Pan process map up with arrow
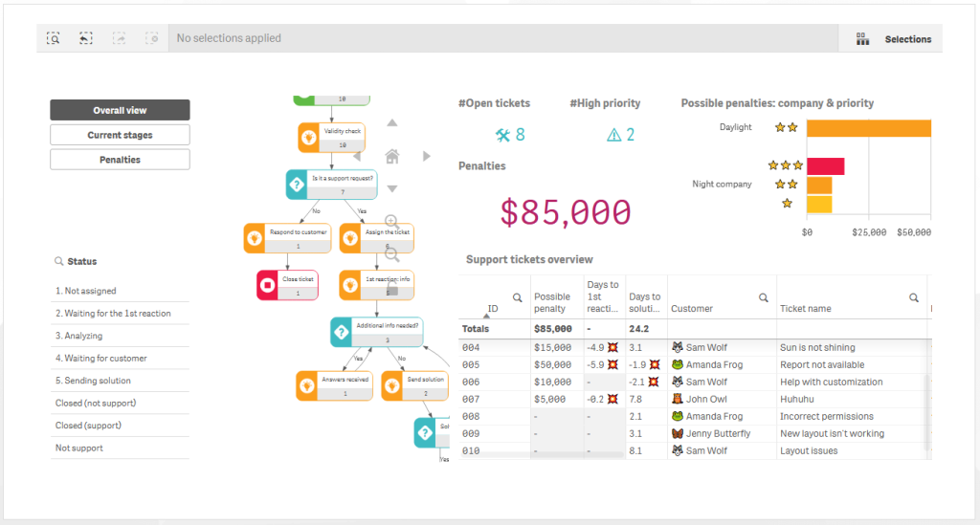980x525 pixels. point(391,123)
